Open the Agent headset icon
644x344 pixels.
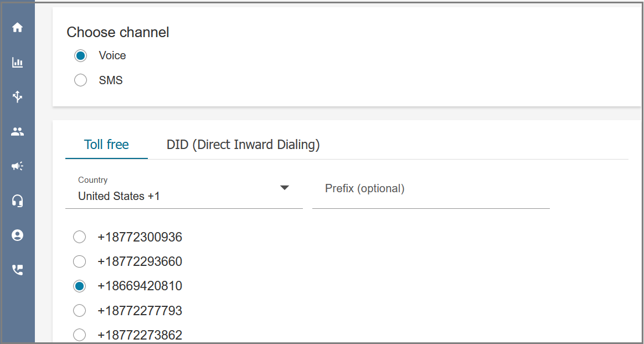click(17, 201)
